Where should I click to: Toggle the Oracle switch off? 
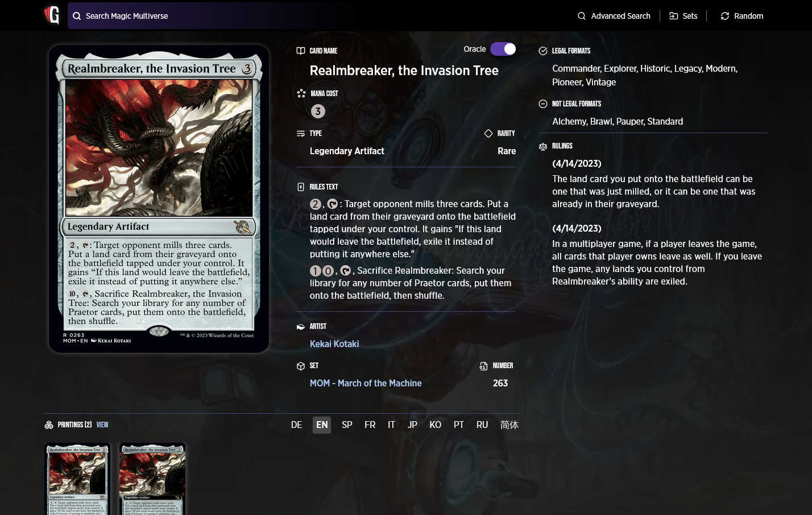pos(503,49)
